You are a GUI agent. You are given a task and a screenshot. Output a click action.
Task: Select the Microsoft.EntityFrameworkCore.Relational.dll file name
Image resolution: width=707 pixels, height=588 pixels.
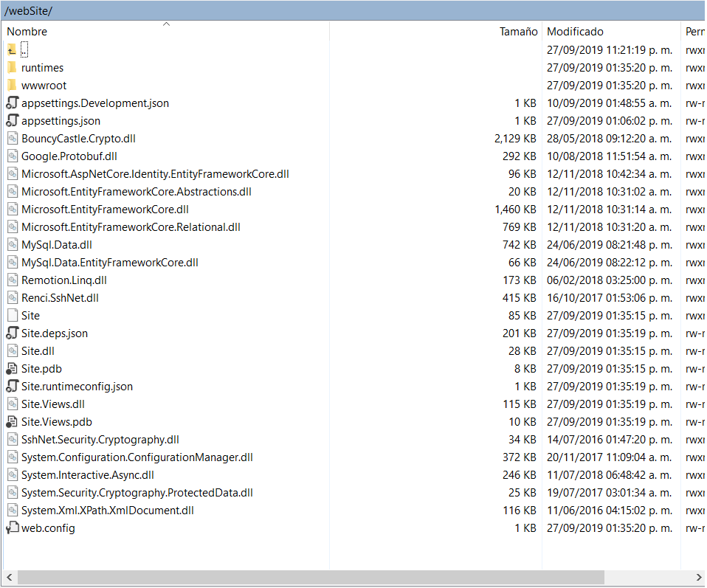pos(131,226)
